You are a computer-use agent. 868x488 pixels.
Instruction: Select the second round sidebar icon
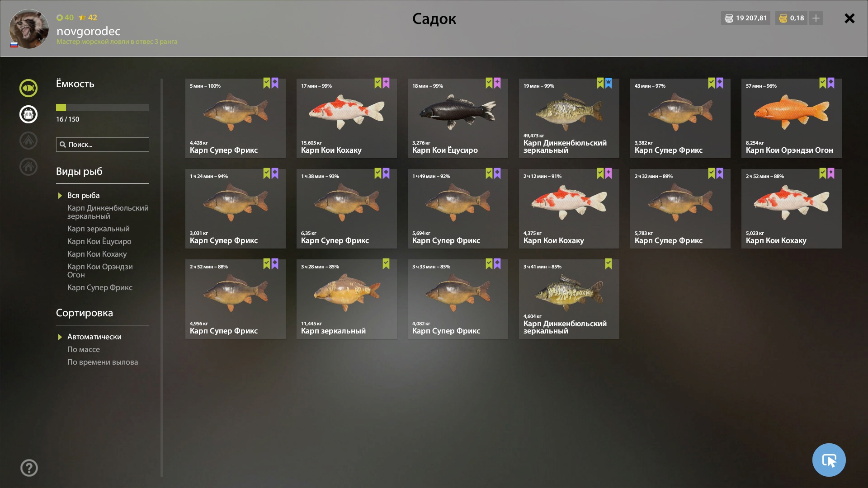[28, 114]
